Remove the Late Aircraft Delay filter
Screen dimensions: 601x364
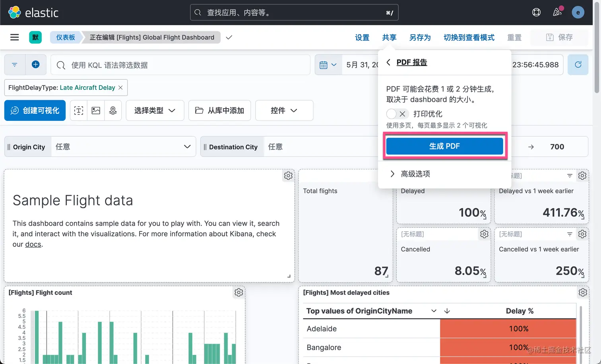pyautogui.click(x=120, y=87)
